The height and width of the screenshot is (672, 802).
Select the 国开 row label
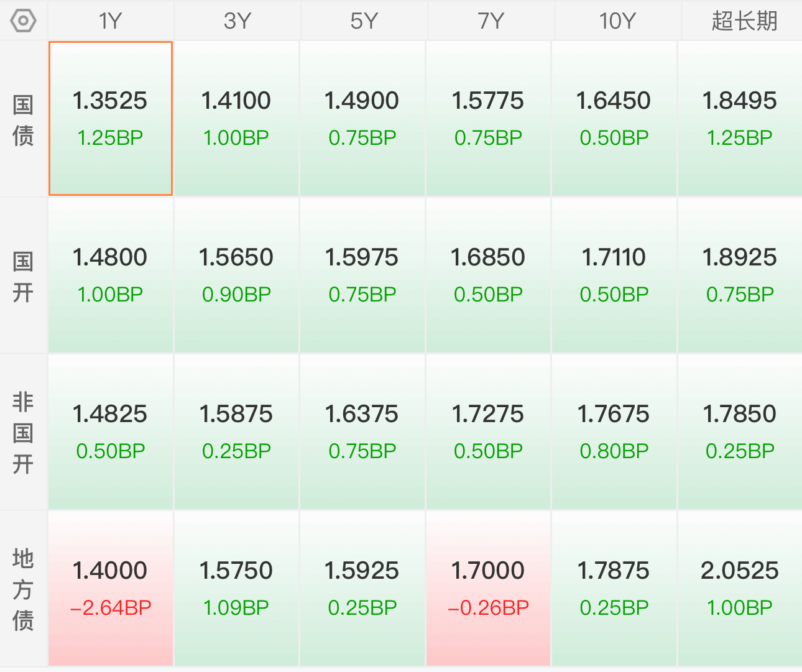click(x=23, y=276)
